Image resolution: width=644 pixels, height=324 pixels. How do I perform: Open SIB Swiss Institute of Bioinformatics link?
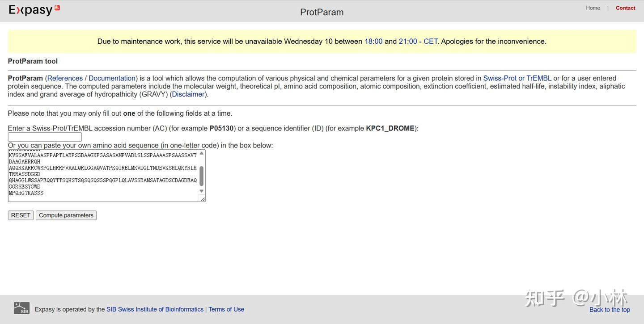tap(155, 309)
